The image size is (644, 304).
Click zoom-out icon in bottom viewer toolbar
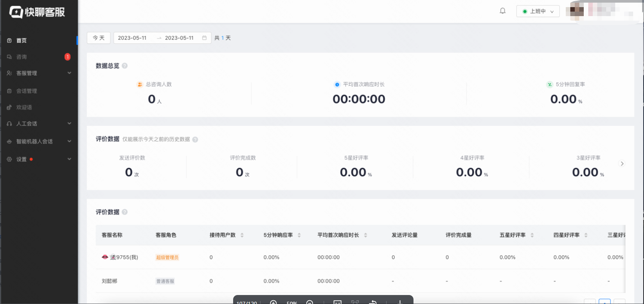(x=309, y=302)
